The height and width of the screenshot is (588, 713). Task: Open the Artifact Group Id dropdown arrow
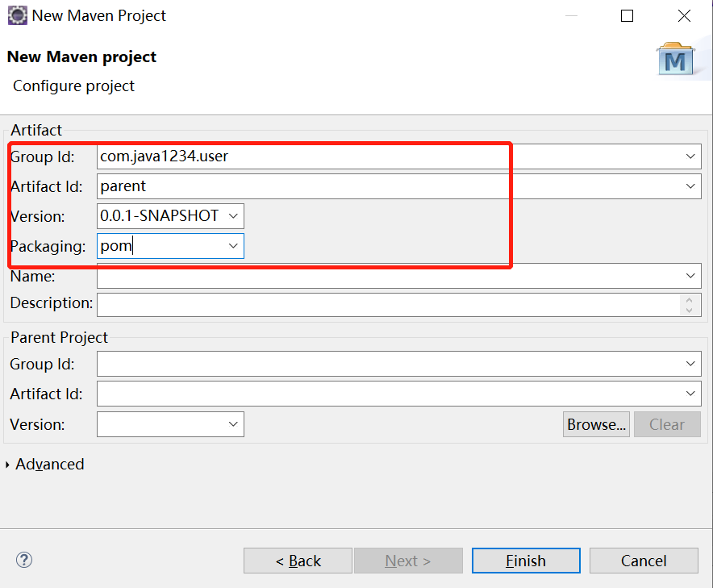pyautogui.click(x=690, y=156)
